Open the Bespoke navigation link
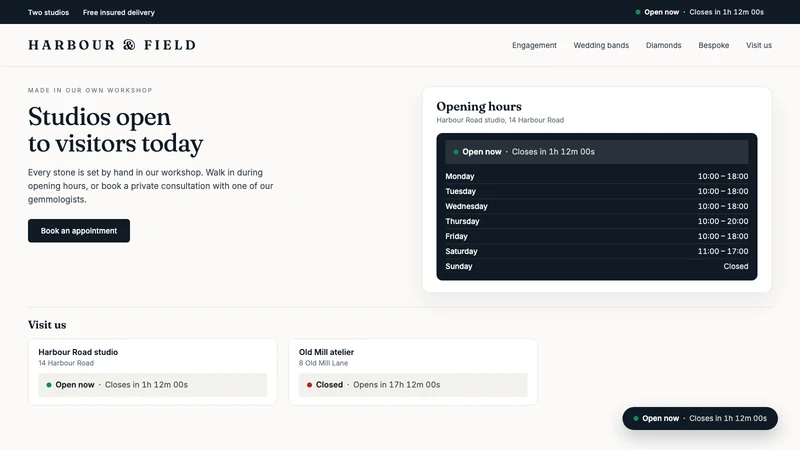Viewport: 800px width, 450px height. (713, 45)
